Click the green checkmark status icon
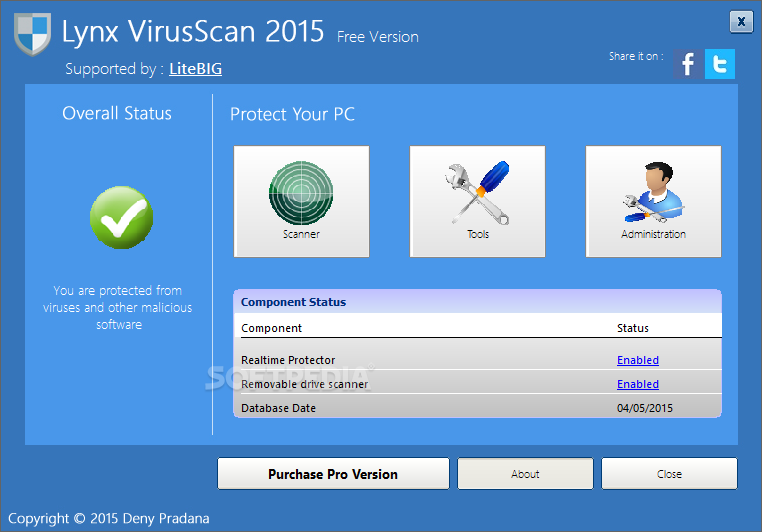The height and width of the screenshot is (532, 762). click(121, 218)
